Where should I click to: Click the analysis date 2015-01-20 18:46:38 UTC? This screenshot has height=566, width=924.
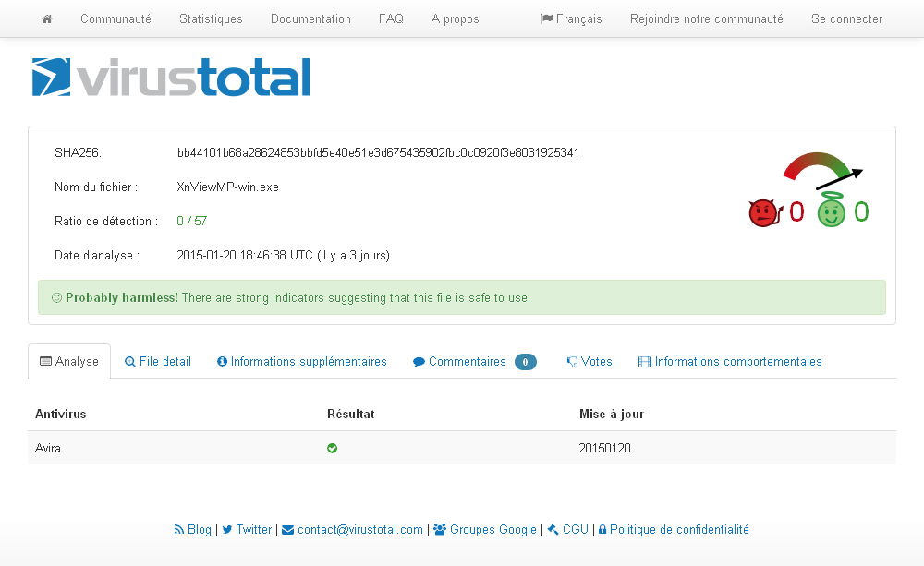click(283, 256)
